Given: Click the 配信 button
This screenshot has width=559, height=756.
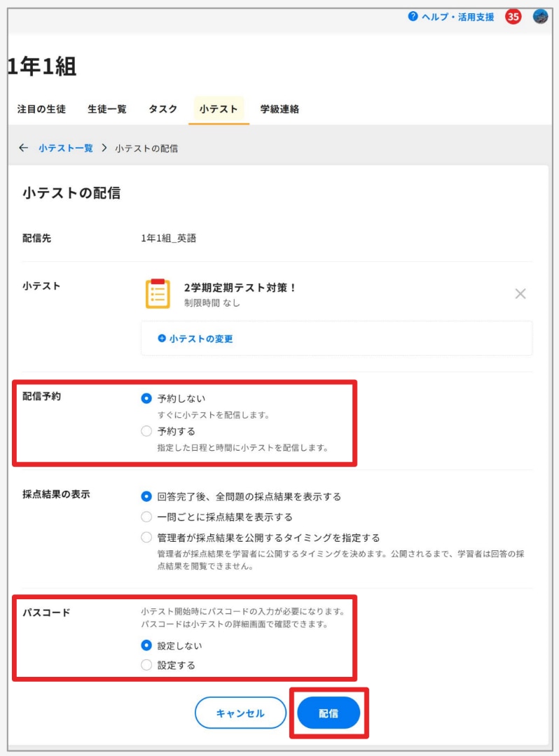Looking at the screenshot, I should (x=329, y=713).
